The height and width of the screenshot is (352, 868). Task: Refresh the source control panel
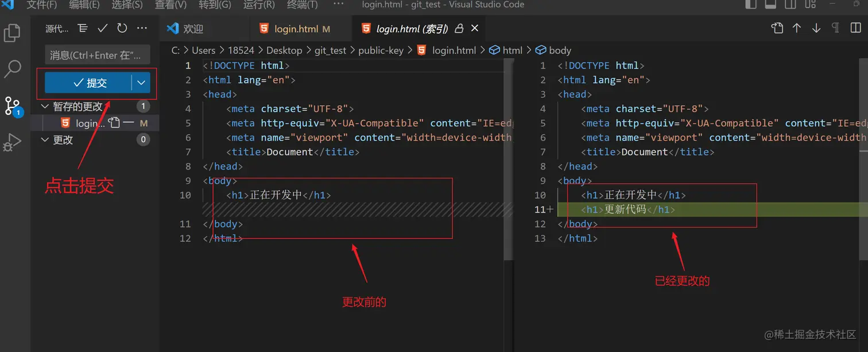(122, 28)
